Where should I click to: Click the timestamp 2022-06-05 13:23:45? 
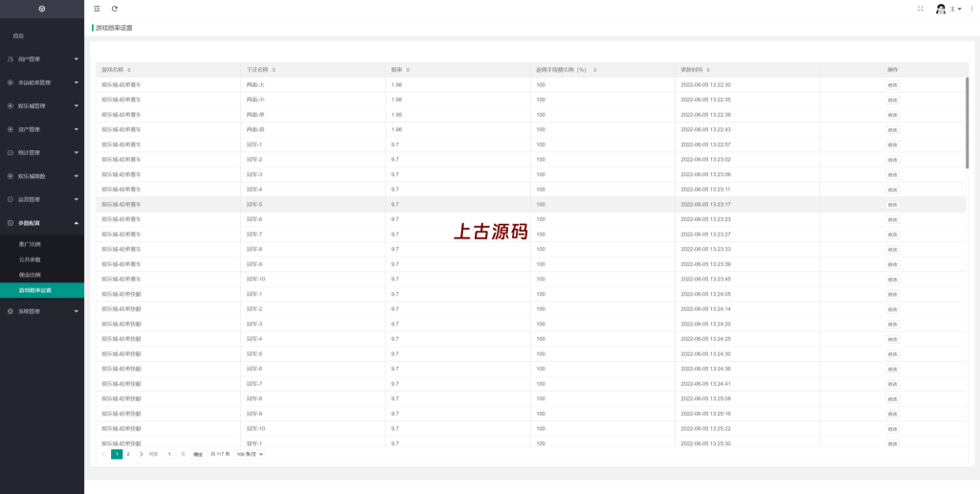tap(706, 279)
